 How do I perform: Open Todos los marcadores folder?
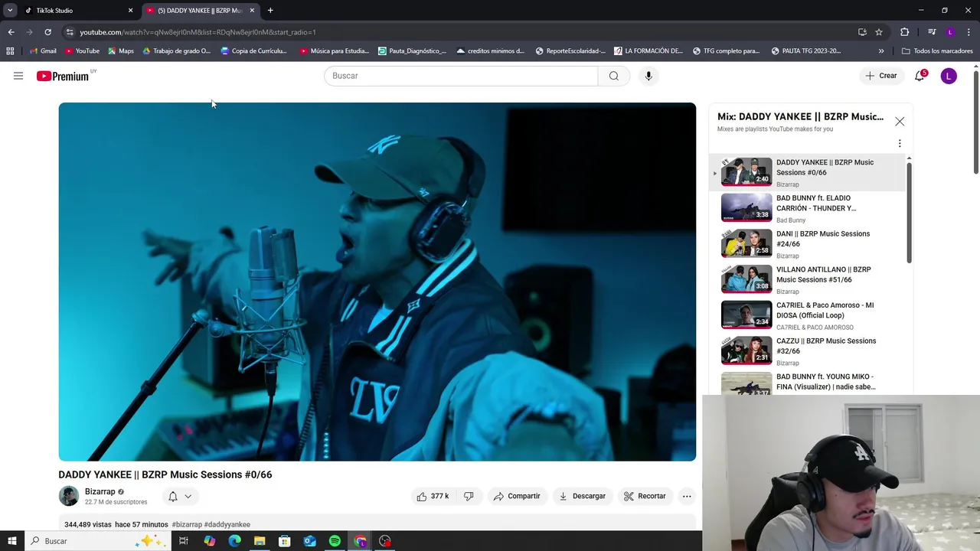click(937, 51)
